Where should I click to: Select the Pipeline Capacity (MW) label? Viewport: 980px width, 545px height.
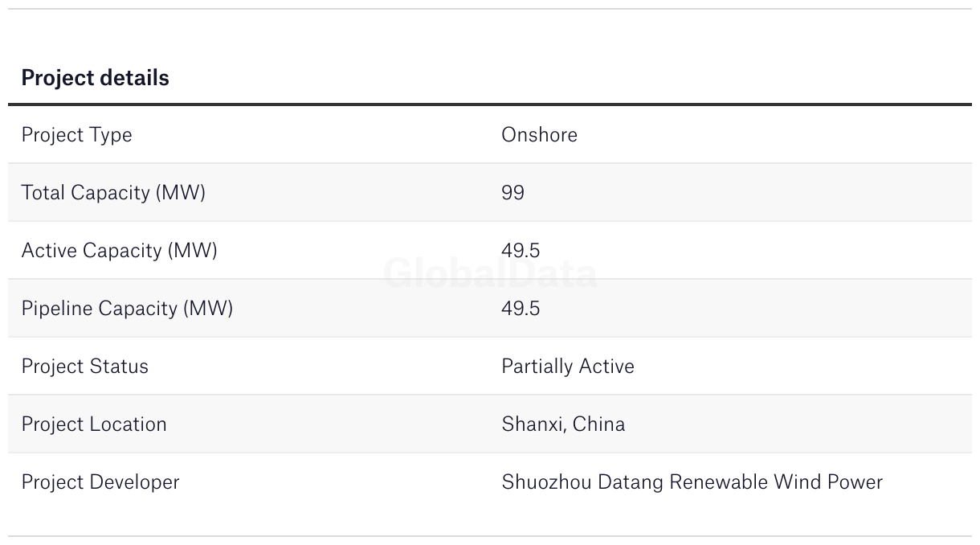pyautogui.click(x=127, y=309)
